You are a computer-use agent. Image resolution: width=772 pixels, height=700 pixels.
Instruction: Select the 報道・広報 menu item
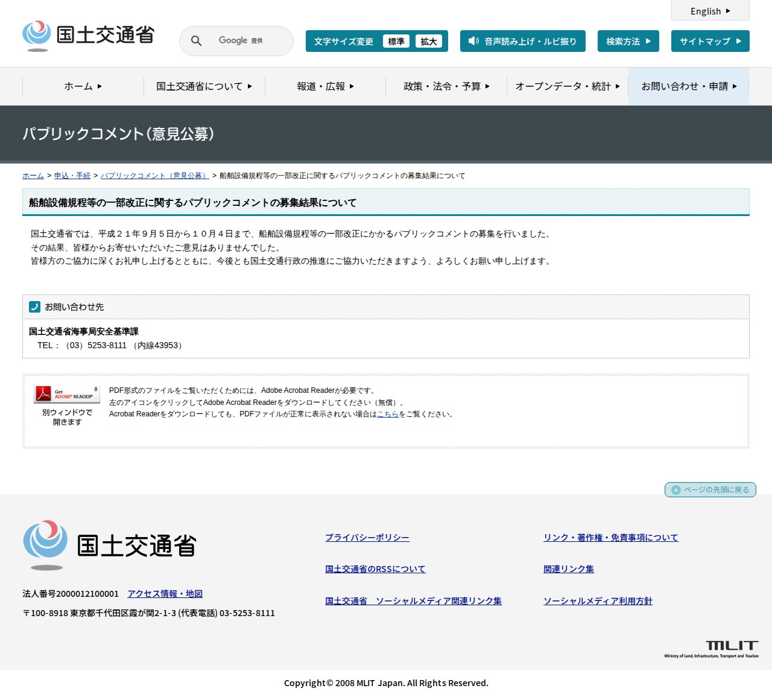325,86
